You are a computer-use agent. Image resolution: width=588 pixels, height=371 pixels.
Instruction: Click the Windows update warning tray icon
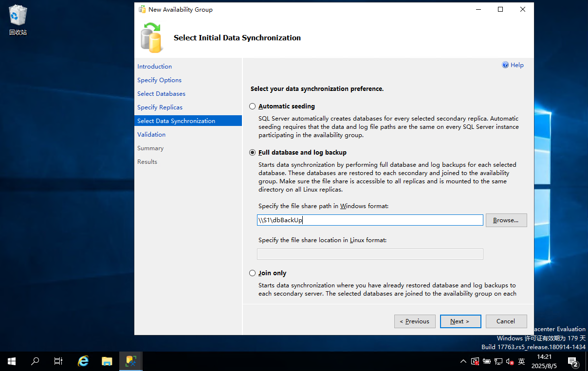click(x=476, y=361)
